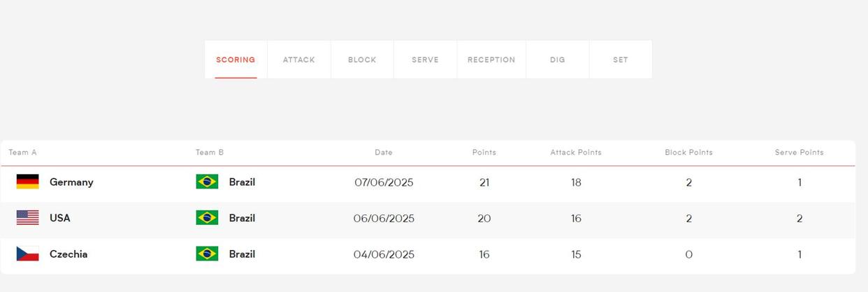The image size is (868, 292).
Task: Sort by the Date column header
Action: click(384, 152)
